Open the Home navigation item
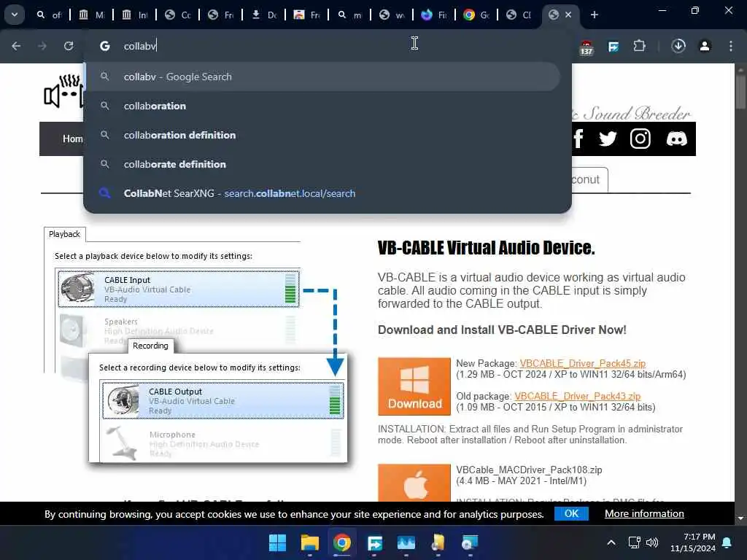This screenshot has width=747, height=560. pyautogui.click(x=72, y=139)
